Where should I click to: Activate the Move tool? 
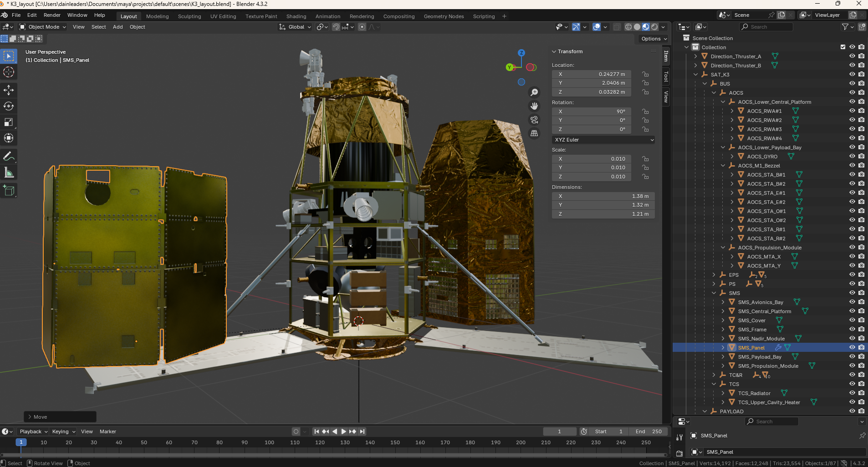(x=9, y=90)
